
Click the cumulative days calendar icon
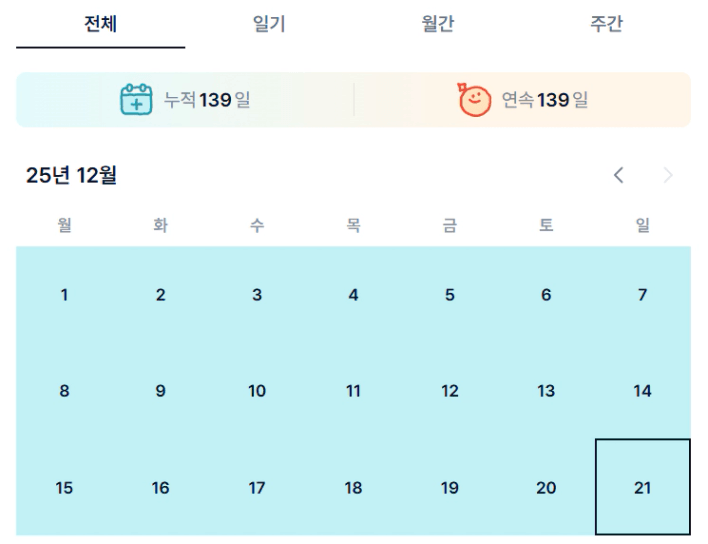pos(136,99)
